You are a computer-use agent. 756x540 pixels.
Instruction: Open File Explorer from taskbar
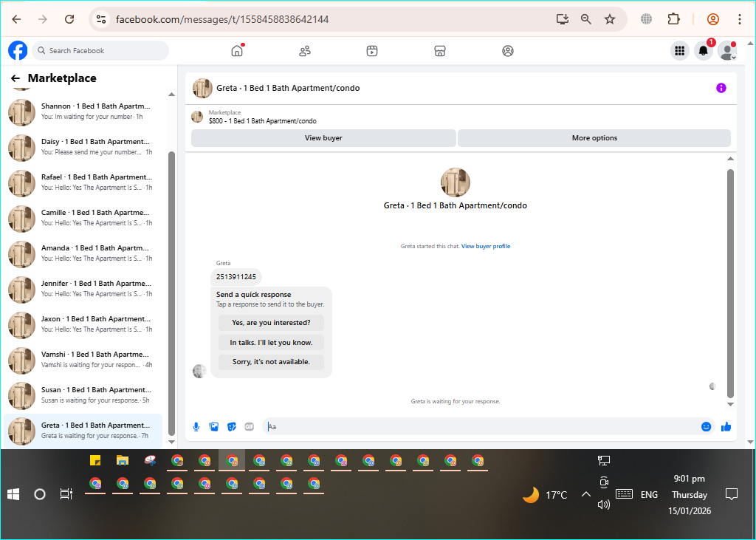point(123,460)
